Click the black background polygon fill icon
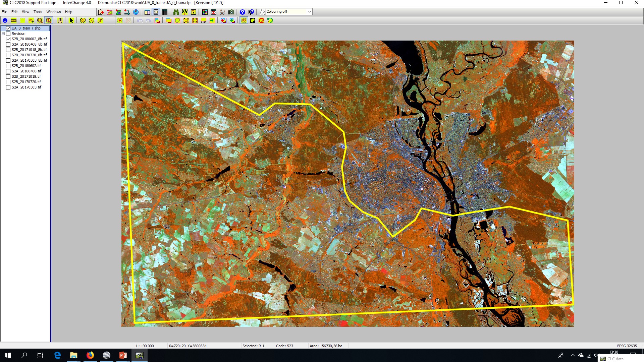The image size is (644, 362). point(253,20)
